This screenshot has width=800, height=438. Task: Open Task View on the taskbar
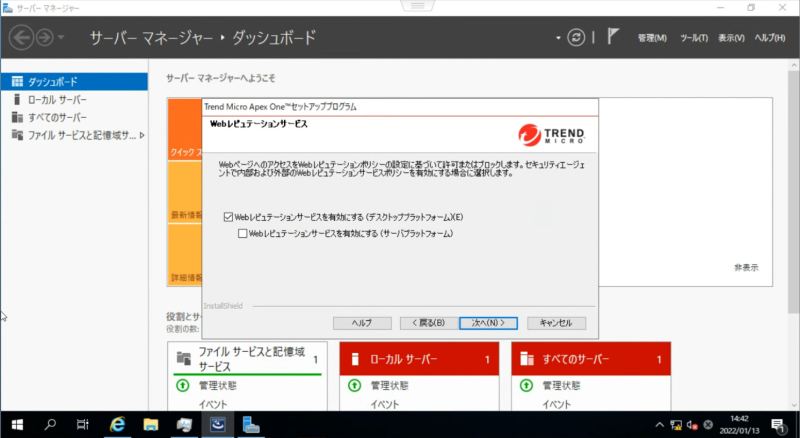click(x=83, y=425)
